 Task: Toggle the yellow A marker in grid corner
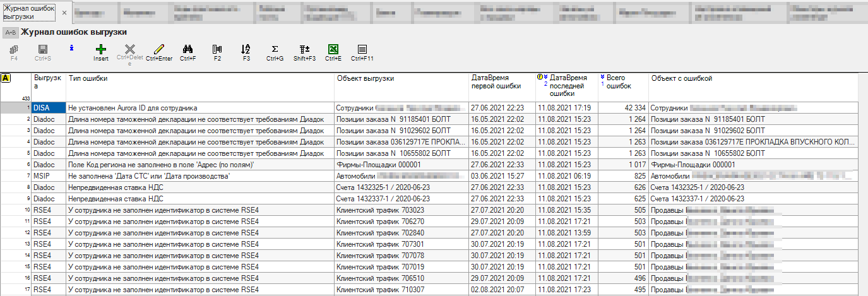[x=6, y=78]
